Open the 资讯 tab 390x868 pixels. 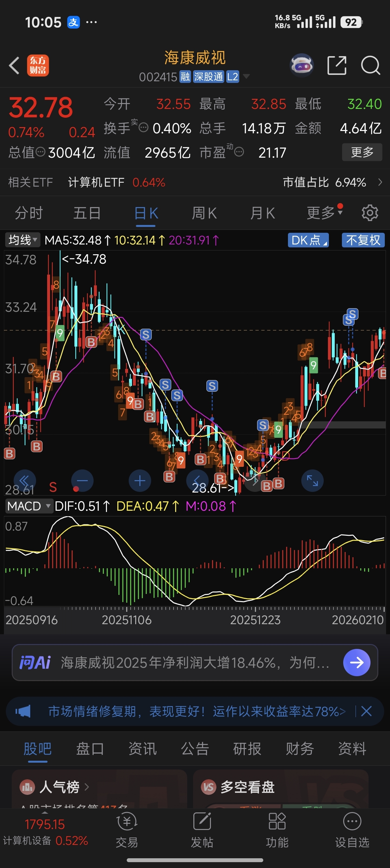[142, 749]
